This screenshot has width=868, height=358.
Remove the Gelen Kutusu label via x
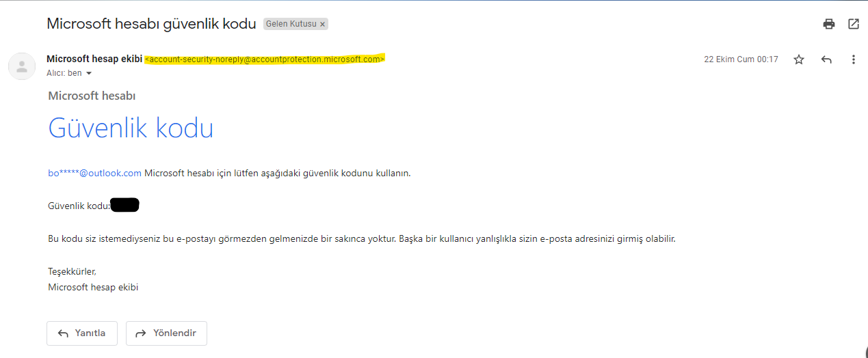(x=323, y=24)
